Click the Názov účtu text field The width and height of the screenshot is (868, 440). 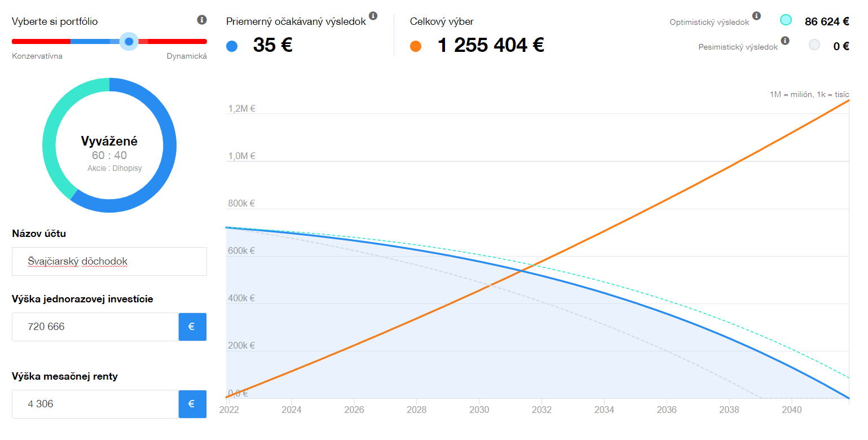(109, 261)
